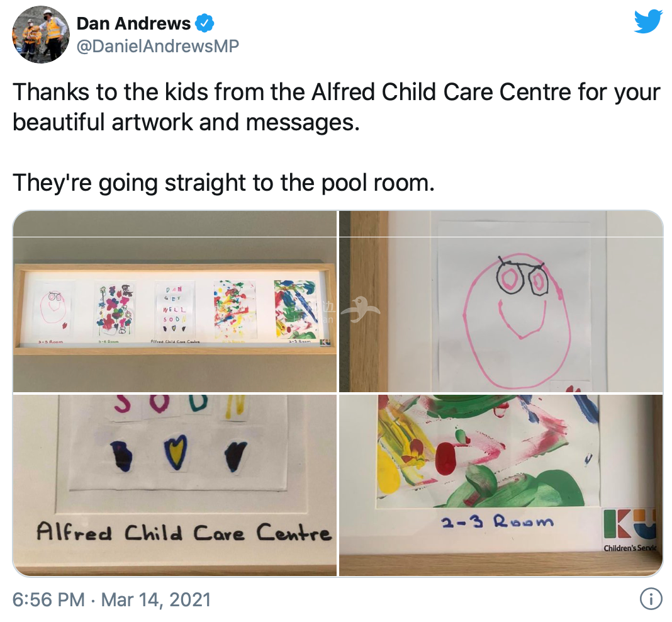This screenshot has width=672, height=622.
Task: Click the yellow heart drawing
Action: click(x=176, y=452)
